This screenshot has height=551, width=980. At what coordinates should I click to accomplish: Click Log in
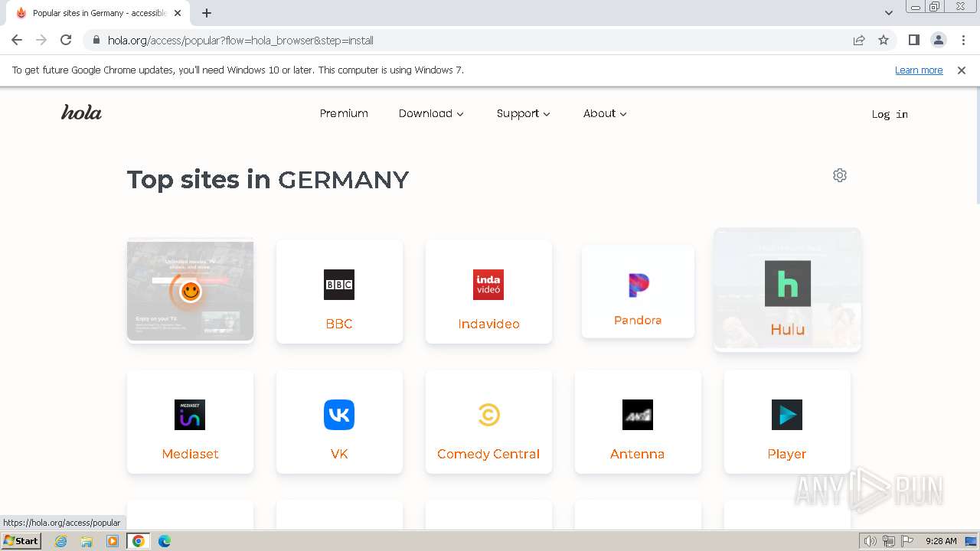(x=890, y=114)
